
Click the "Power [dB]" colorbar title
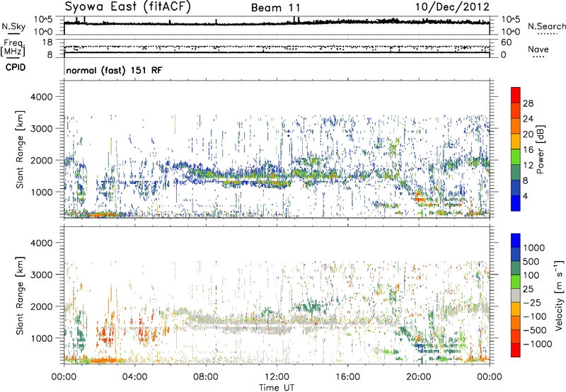point(541,149)
